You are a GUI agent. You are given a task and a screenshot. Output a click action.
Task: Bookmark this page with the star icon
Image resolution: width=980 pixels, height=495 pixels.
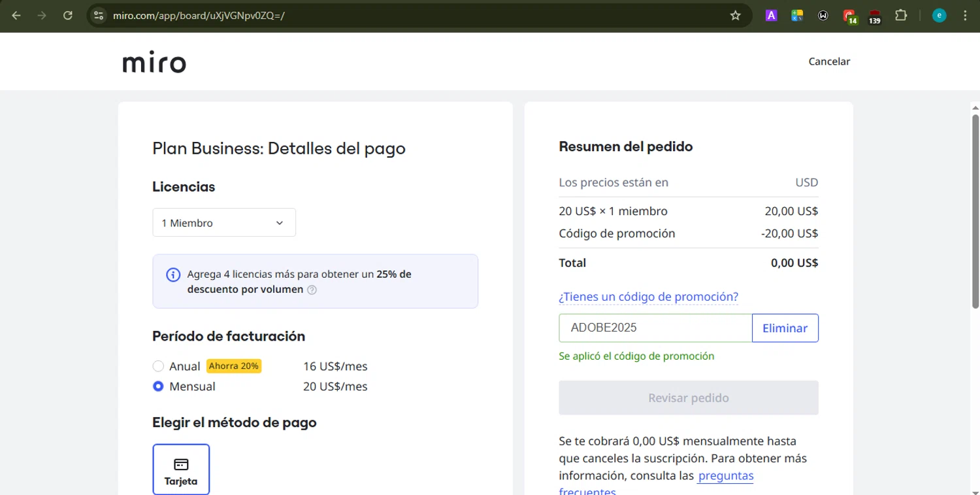[735, 16]
